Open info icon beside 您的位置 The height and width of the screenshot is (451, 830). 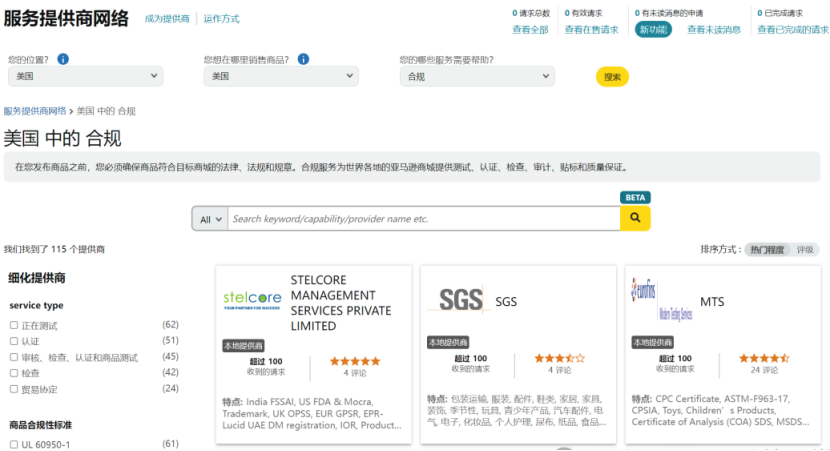pos(63,59)
